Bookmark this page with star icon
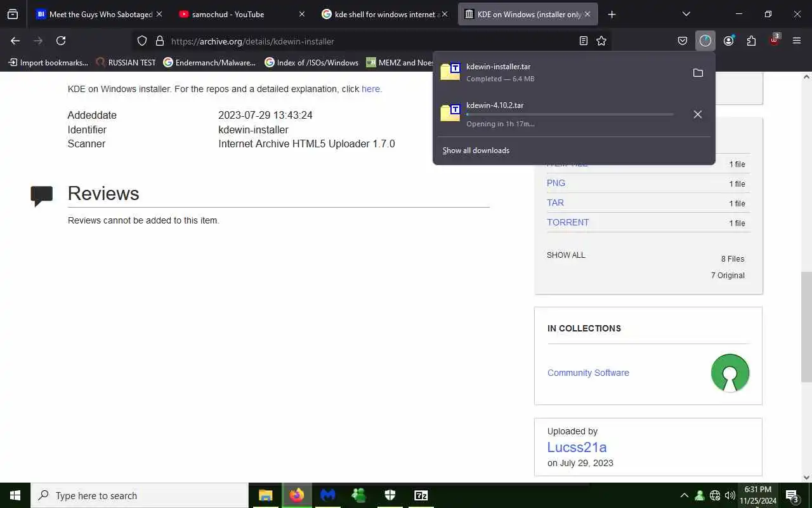The width and height of the screenshot is (812, 508). (601, 41)
